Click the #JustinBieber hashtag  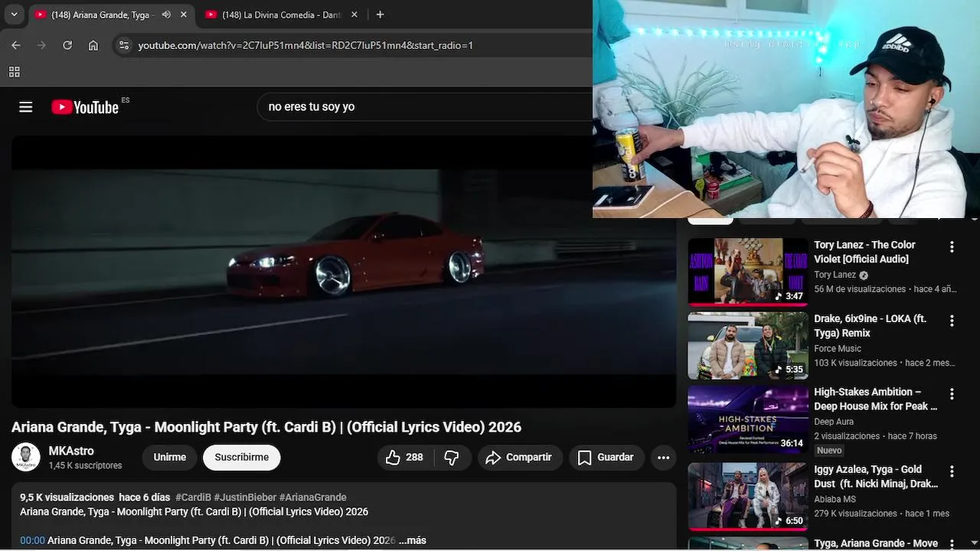pos(245,497)
